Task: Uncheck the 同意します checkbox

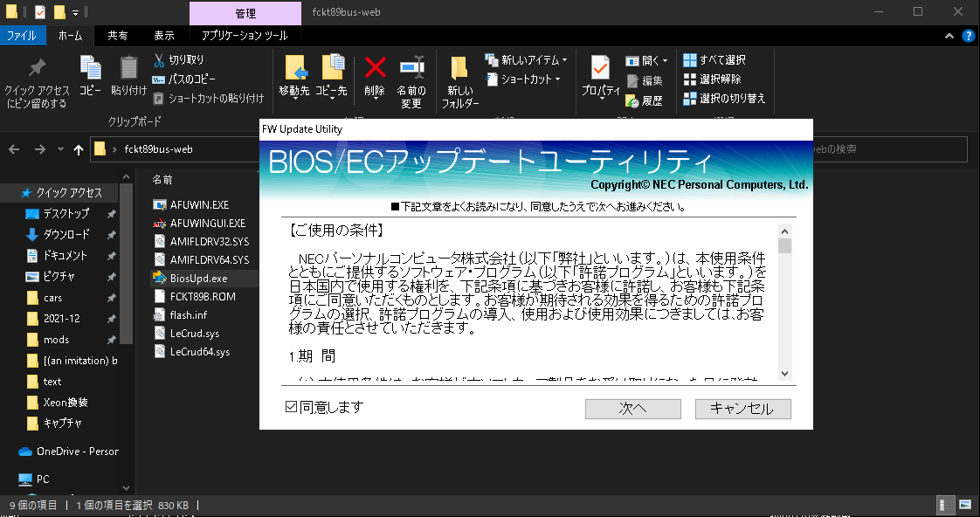Action: point(291,407)
